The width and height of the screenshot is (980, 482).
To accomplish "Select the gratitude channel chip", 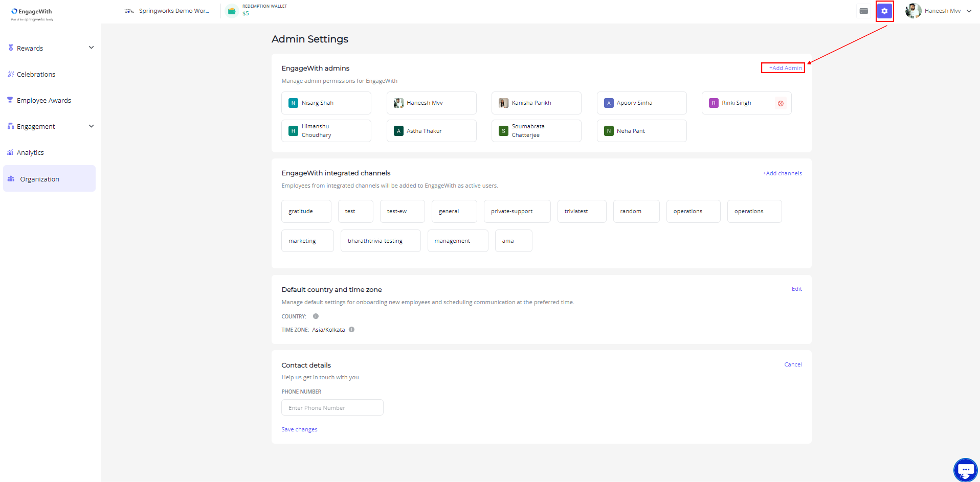I will pyautogui.click(x=306, y=211).
